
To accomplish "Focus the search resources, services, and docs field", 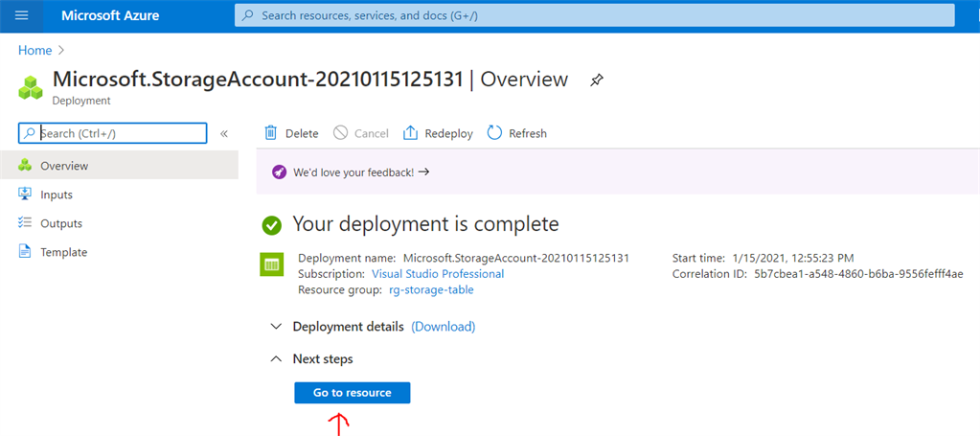I will click(x=594, y=15).
